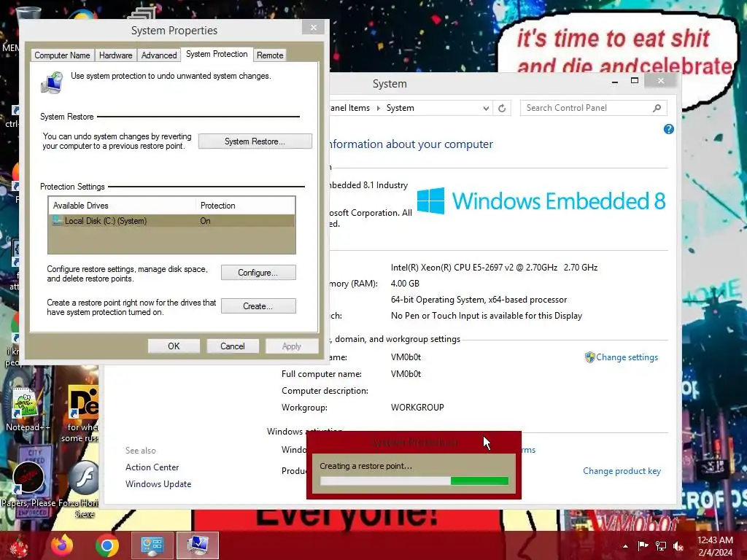
Task: Select the System Protection tab
Action: (217, 54)
